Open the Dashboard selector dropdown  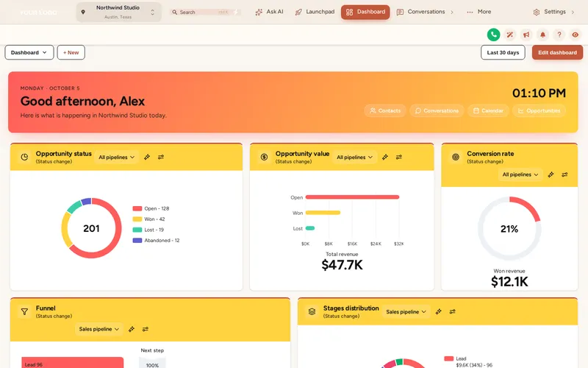coord(29,52)
